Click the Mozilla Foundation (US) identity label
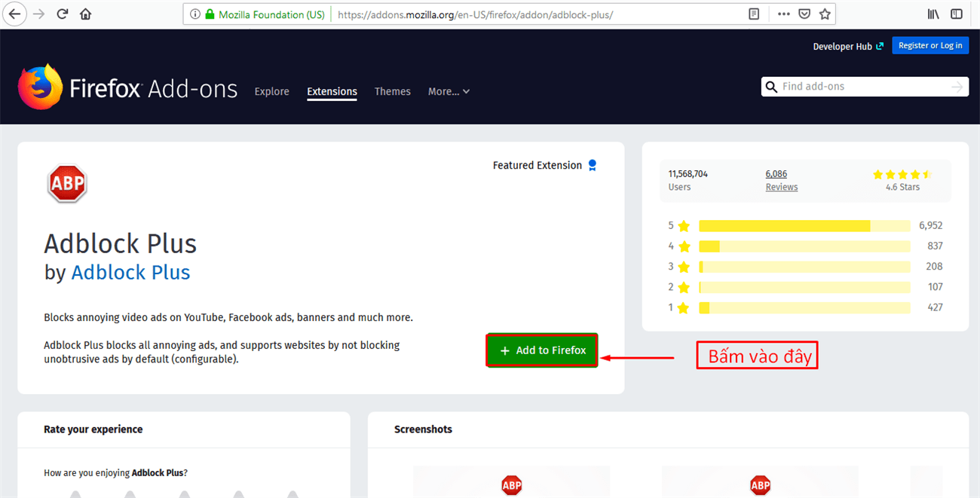 tap(271, 14)
